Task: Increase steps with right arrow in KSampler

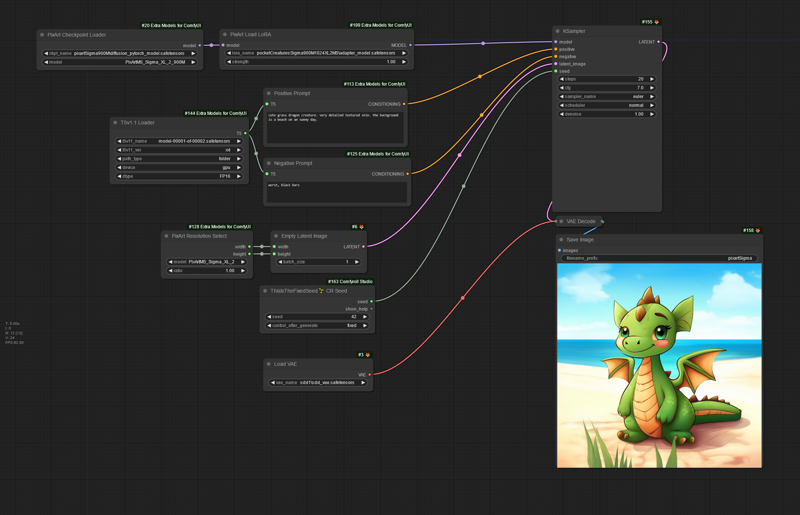Action: [x=652, y=79]
